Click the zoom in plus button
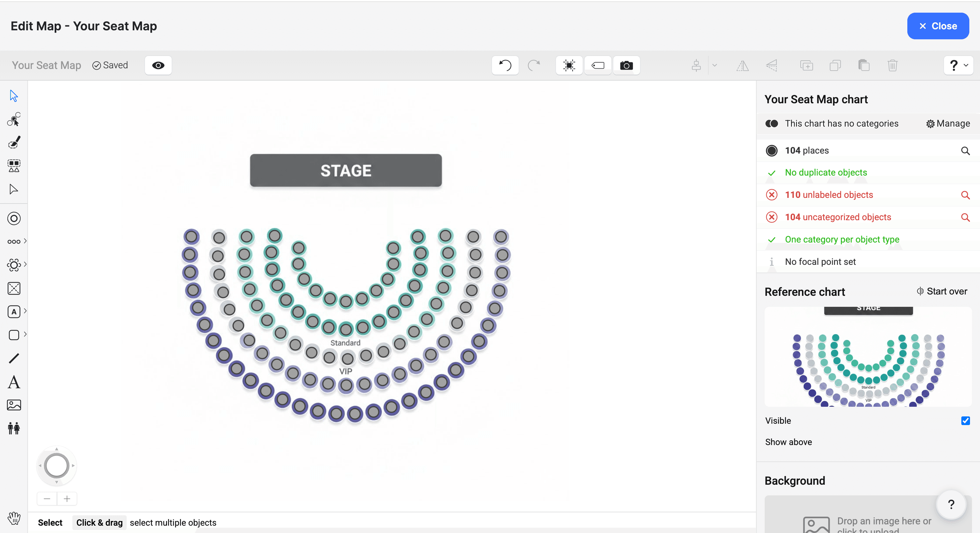Image resolution: width=980 pixels, height=533 pixels. (67, 499)
